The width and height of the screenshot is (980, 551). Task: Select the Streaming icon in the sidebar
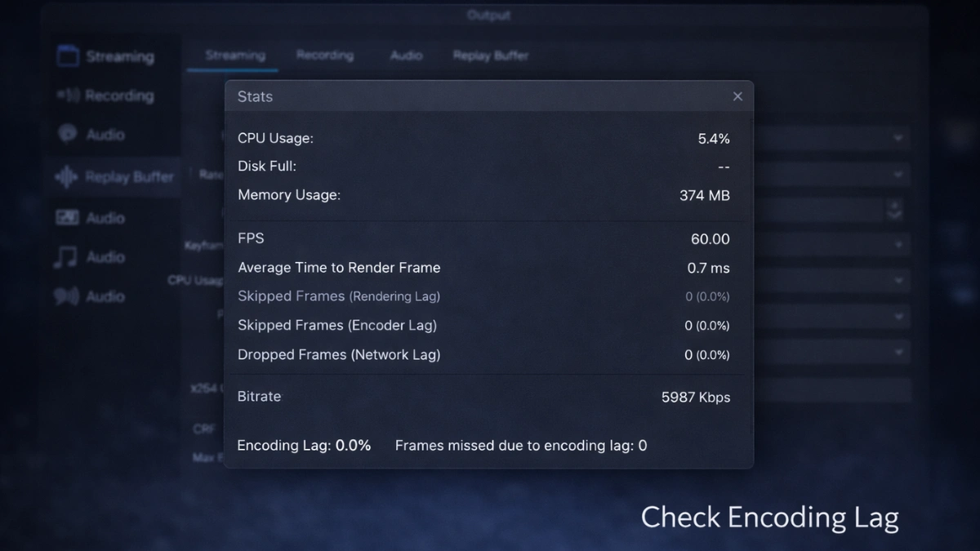[x=69, y=56]
